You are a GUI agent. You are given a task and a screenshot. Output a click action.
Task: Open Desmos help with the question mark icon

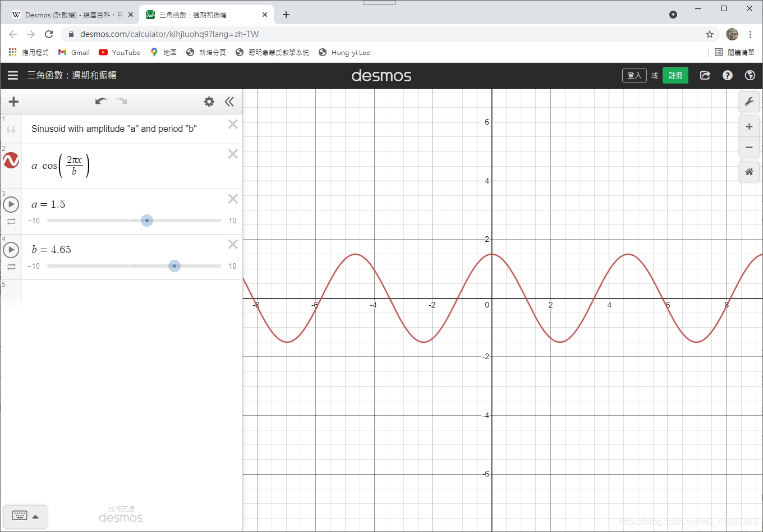[x=727, y=75]
